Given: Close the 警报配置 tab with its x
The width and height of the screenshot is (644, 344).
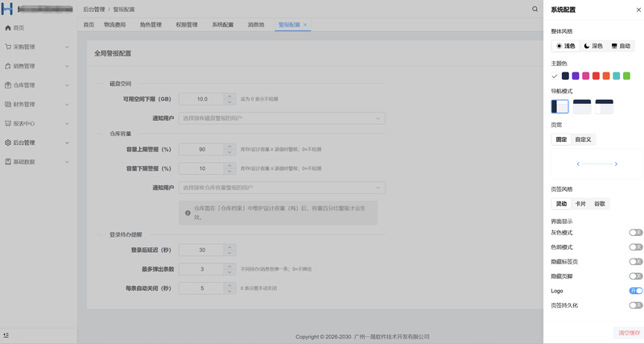Looking at the screenshot, I should (305, 25).
